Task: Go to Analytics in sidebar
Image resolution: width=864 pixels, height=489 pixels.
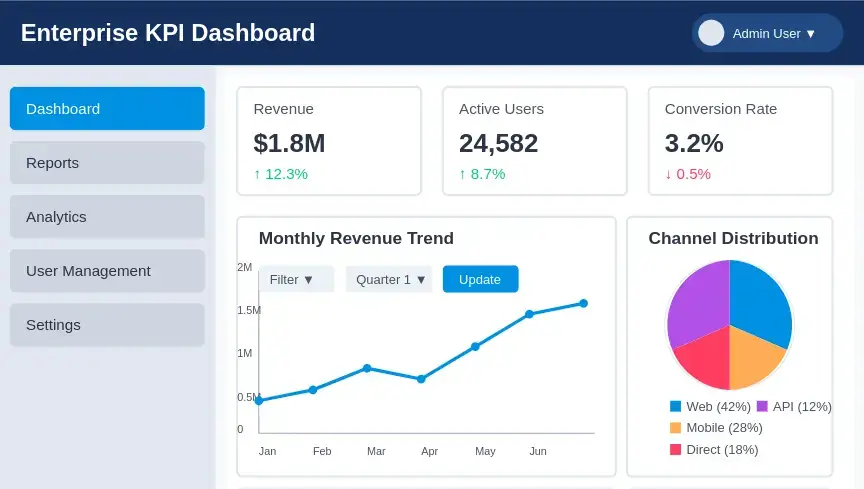Action: pos(107,217)
